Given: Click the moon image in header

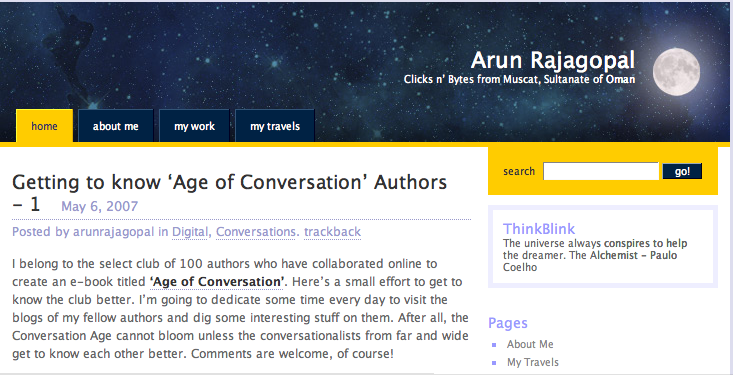Looking at the screenshot, I should point(676,72).
